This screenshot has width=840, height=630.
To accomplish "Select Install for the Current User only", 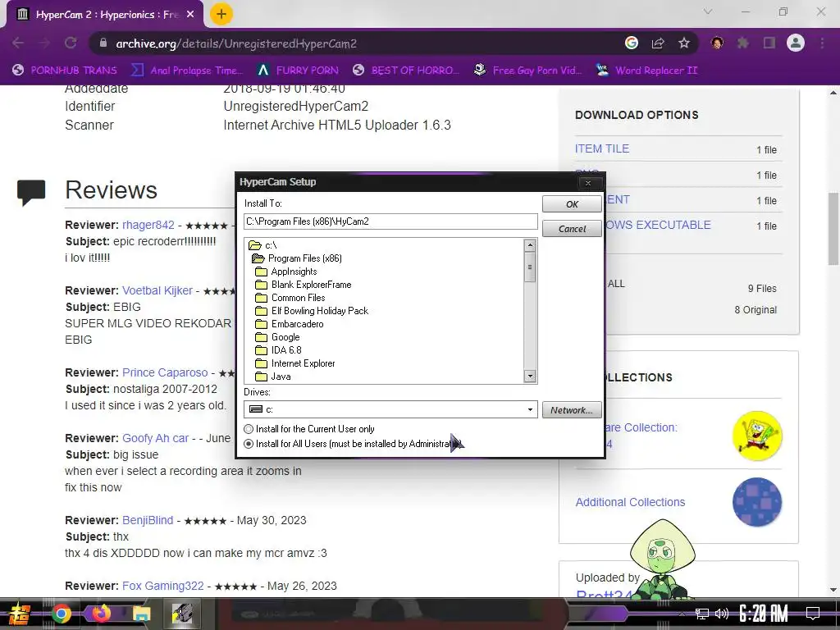I will tap(309, 428).
